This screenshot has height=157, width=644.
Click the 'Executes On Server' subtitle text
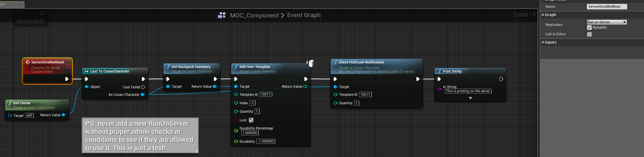(x=46, y=68)
